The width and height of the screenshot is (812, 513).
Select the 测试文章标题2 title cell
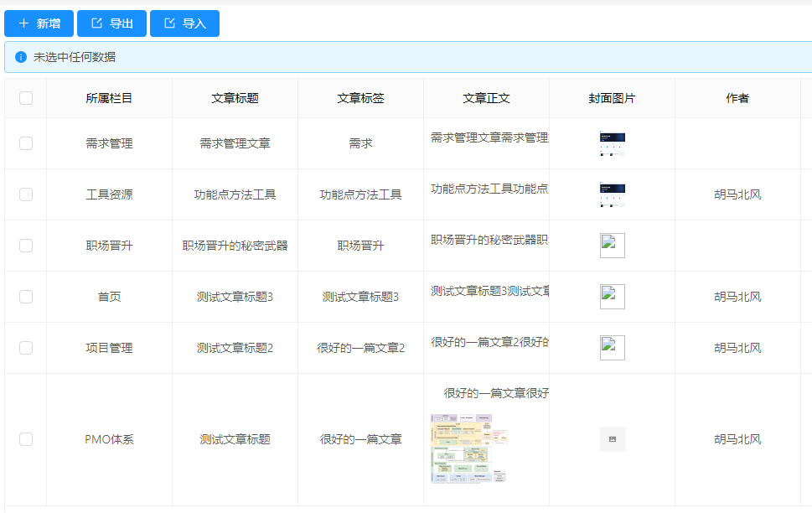(235, 348)
